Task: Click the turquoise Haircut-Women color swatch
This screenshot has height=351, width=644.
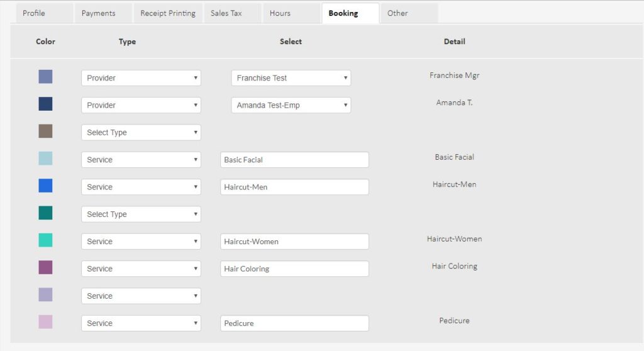Action: [x=45, y=240]
